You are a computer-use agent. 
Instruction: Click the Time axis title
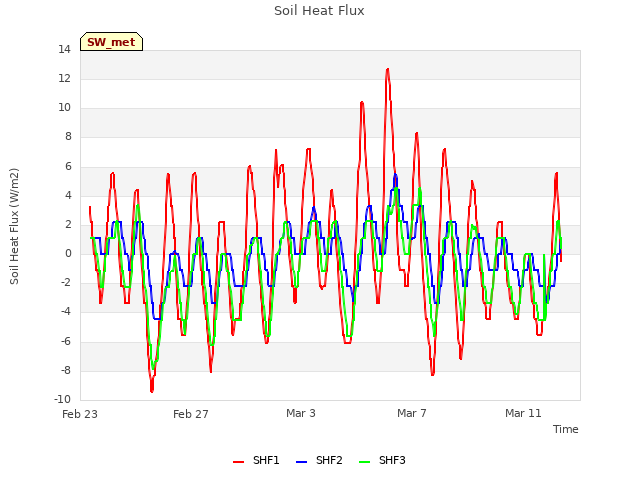(566, 429)
